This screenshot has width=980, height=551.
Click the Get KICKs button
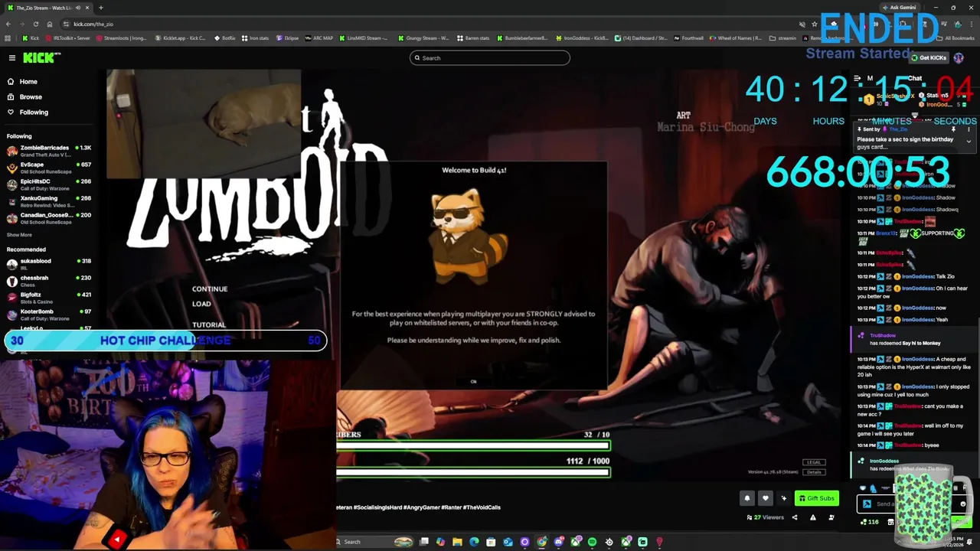929,58
